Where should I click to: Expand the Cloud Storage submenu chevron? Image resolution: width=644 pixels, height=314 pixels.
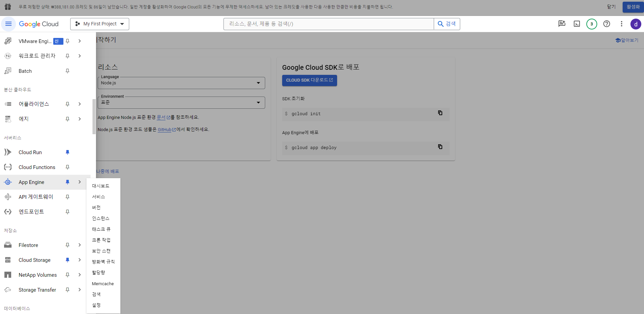tap(80, 260)
